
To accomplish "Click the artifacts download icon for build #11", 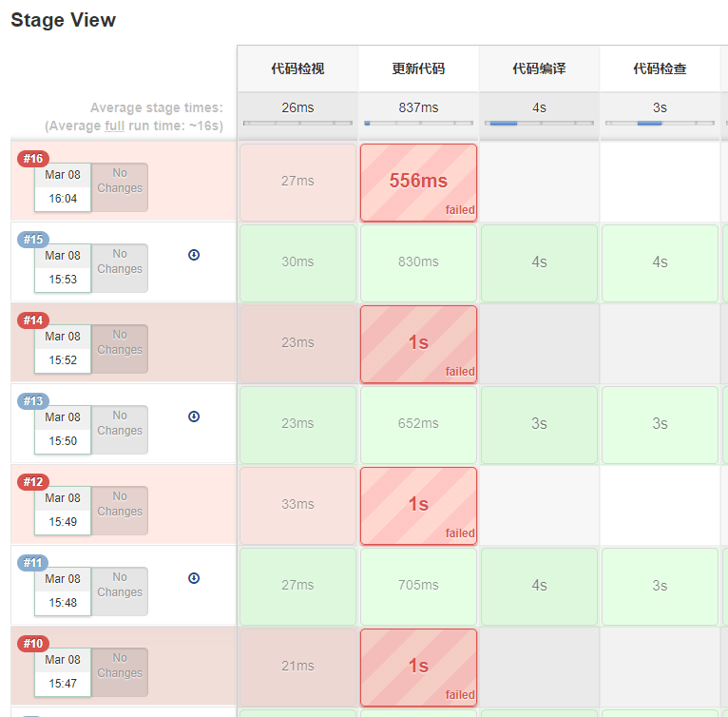I will [x=194, y=578].
